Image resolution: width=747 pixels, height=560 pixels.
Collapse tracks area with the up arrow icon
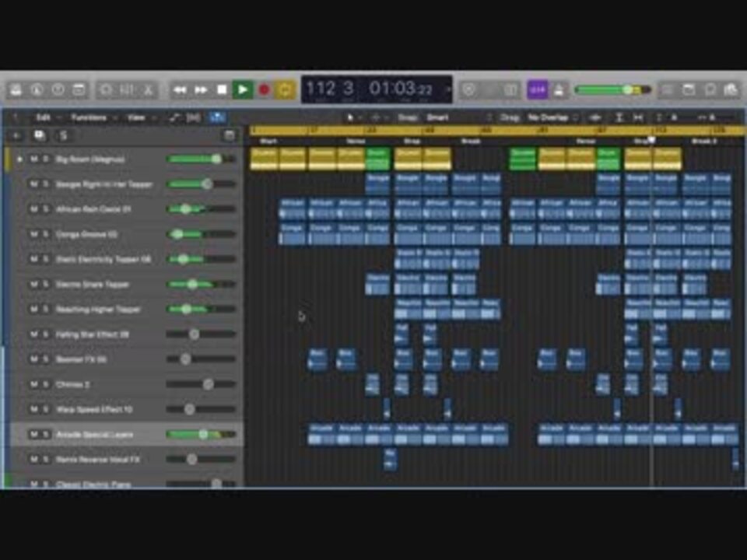16,117
